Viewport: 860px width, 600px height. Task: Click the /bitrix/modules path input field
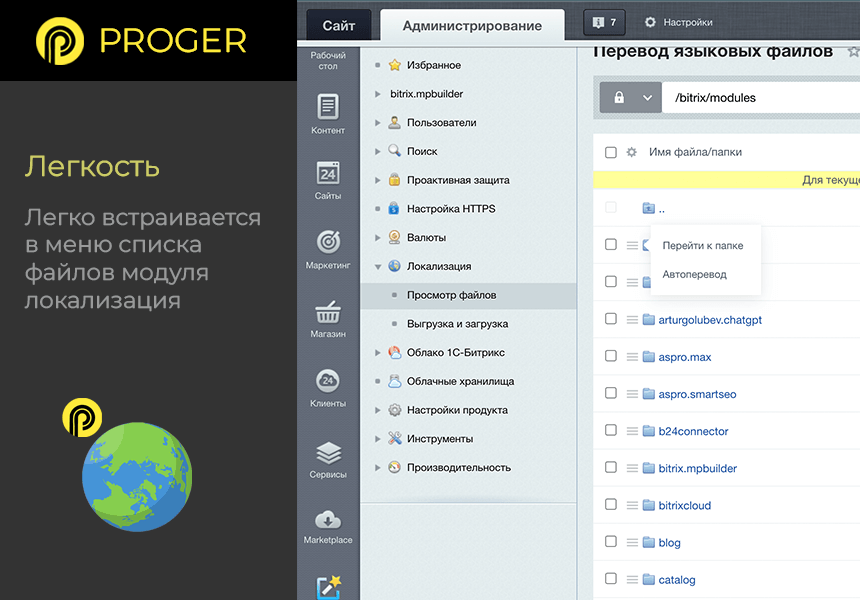click(x=760, y=98)
